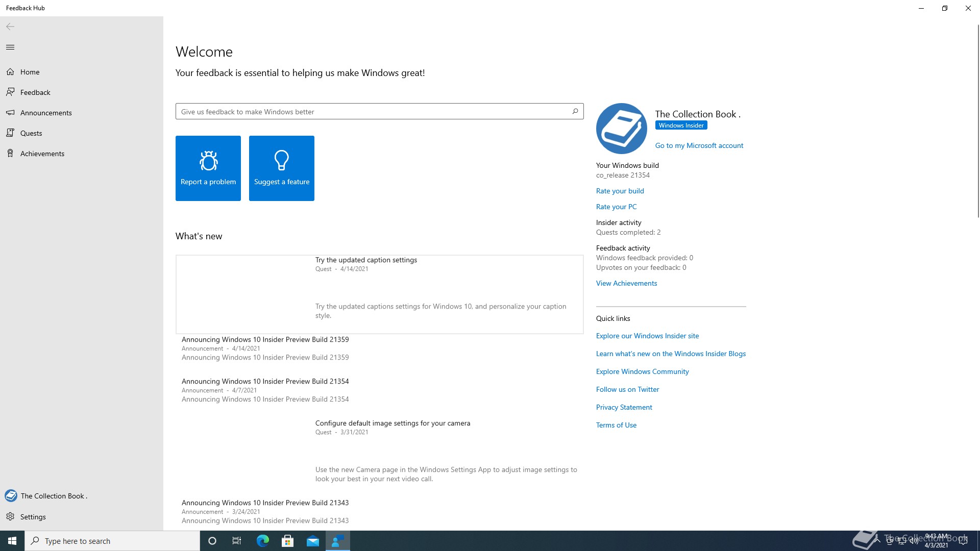Click the taskbar clock showing 9:43 AM
The width and height of the screenshot is (980, 551).
[936, 541]
